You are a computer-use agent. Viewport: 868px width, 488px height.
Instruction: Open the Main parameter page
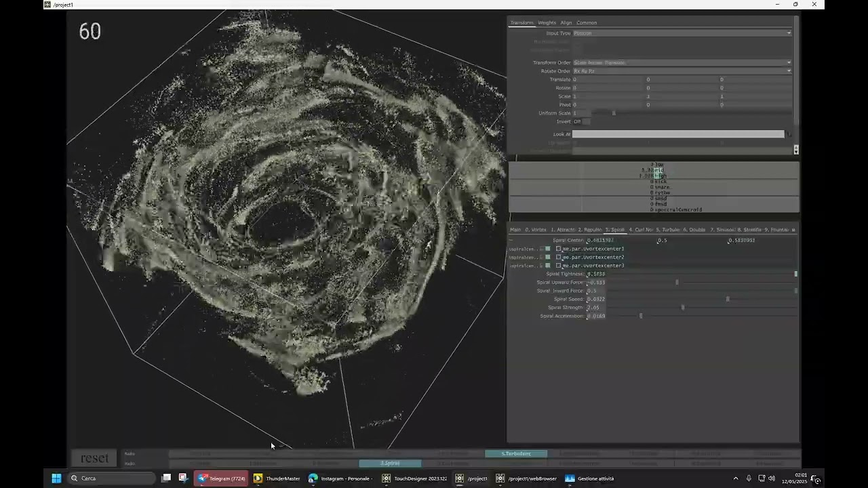(515, 230)
